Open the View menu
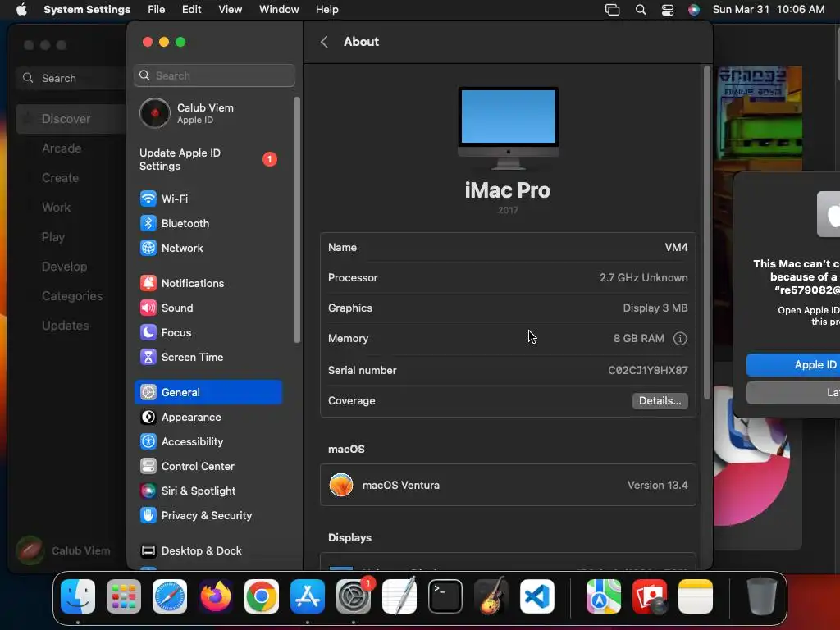This screenshot has height=630, width=840. click(231, 10)
